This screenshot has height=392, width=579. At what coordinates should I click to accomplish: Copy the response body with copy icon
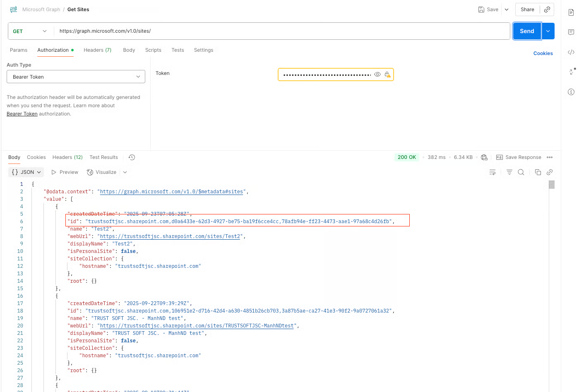(538, 172)
